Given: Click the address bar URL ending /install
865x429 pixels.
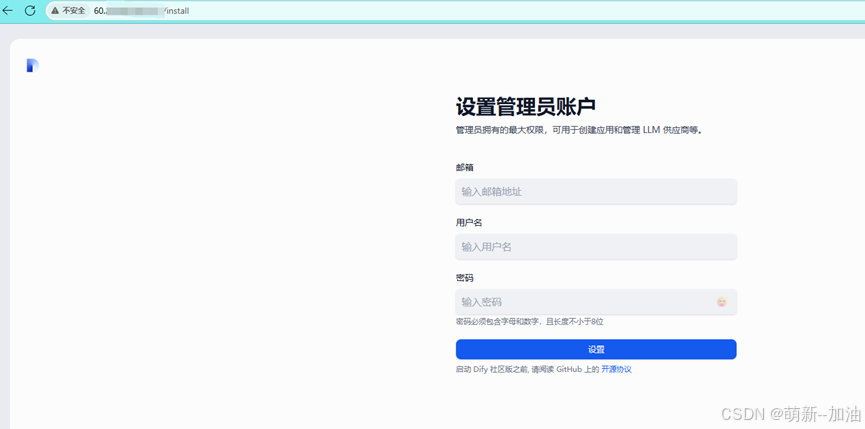Looking at the screenshot, I should point(142,10).
